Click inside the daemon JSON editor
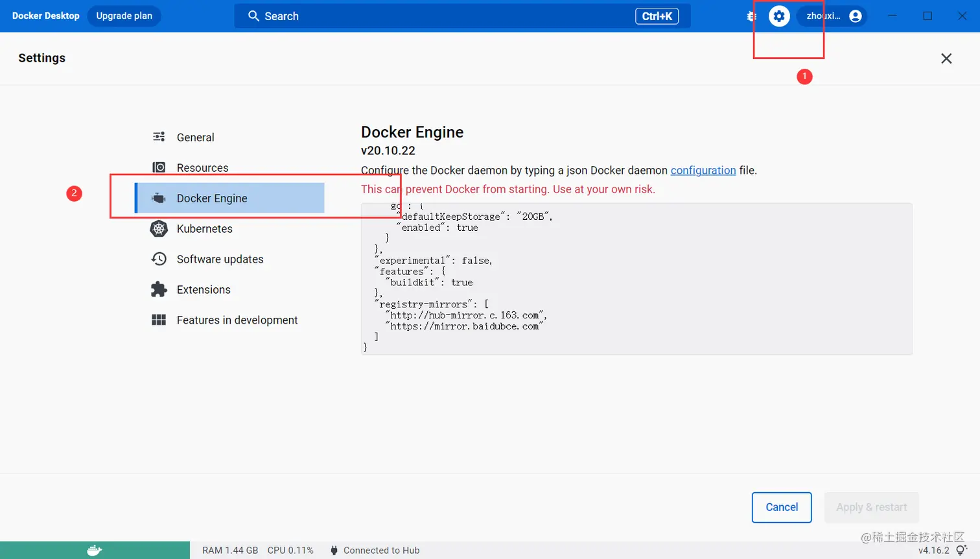Viewport: 980px width, 559px height. (636, 279)
